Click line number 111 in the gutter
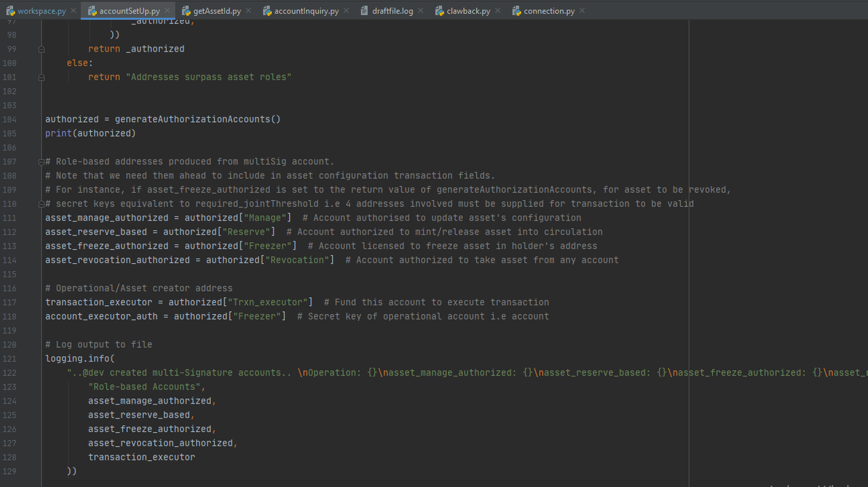This screenshot has height=487, width=868. pos(9,218)
